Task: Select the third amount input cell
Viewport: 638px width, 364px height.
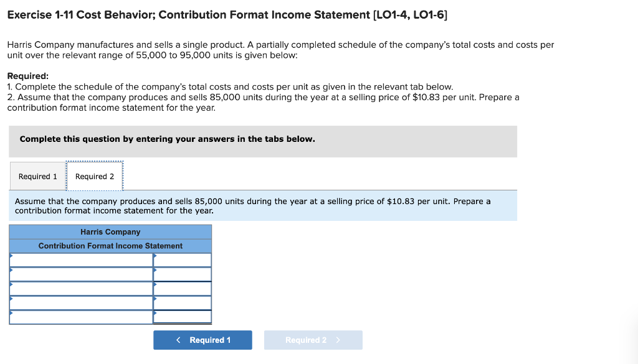Action: click(184, 288)
